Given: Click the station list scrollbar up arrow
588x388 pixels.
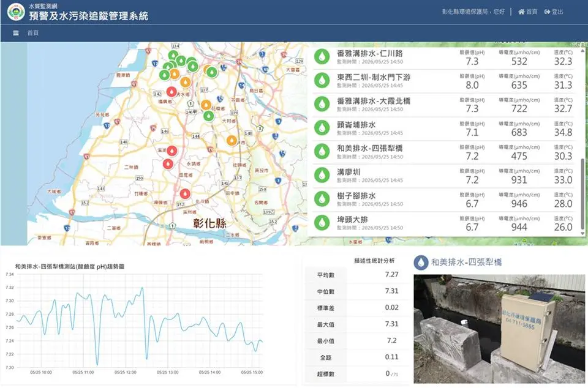Looking at the screenshot, I should (x=582, y=51).
